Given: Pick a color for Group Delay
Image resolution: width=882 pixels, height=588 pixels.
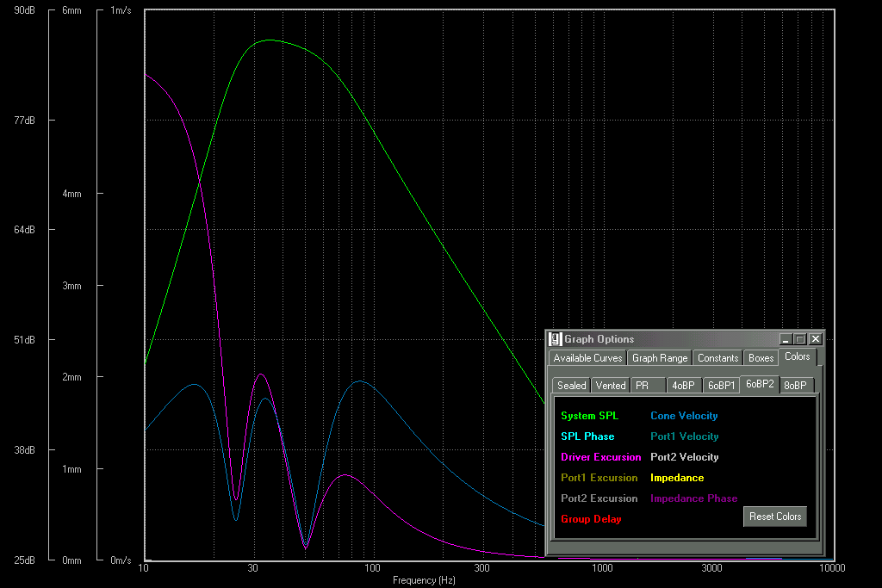Looking at the screenshot, I should [591, 519].
